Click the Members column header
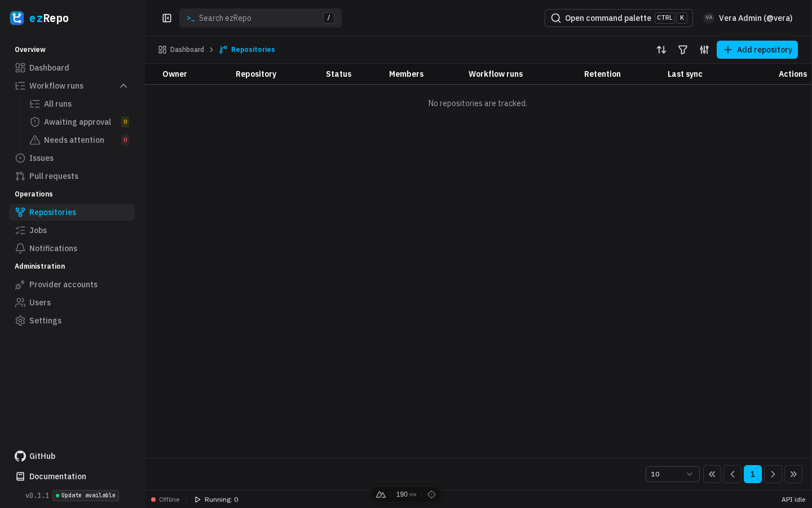Image resolution: width=812 pixels, height=508 pixels. click(x=406, y=74)
